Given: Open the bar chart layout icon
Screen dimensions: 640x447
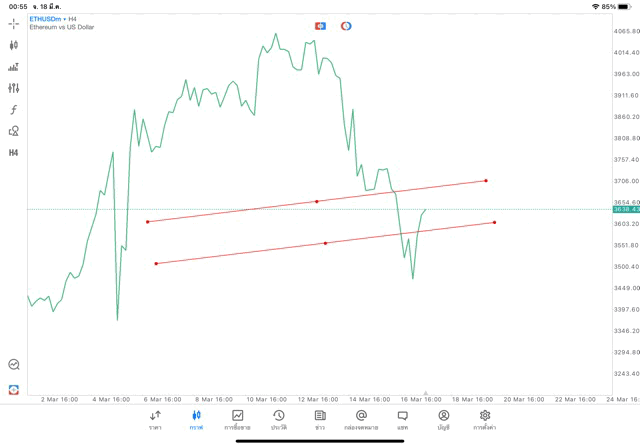Looking at the screenshot, I should (x=14, y=67).
